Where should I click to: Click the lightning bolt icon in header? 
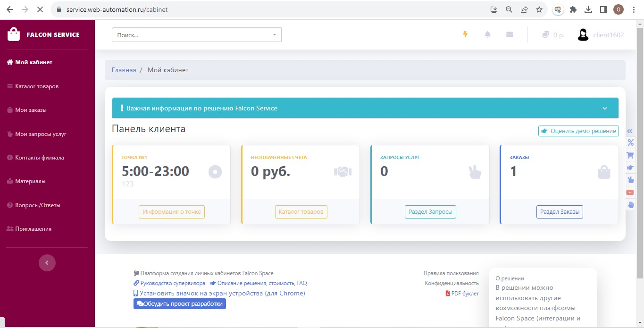(465, 34)
